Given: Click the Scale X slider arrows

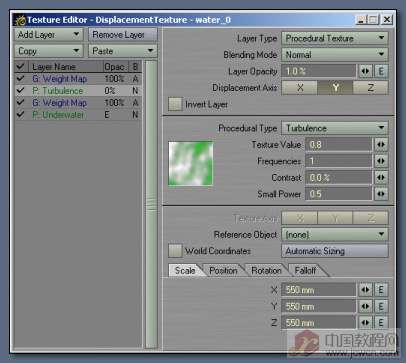Looking at the screenshot, I should coord(365,290).
